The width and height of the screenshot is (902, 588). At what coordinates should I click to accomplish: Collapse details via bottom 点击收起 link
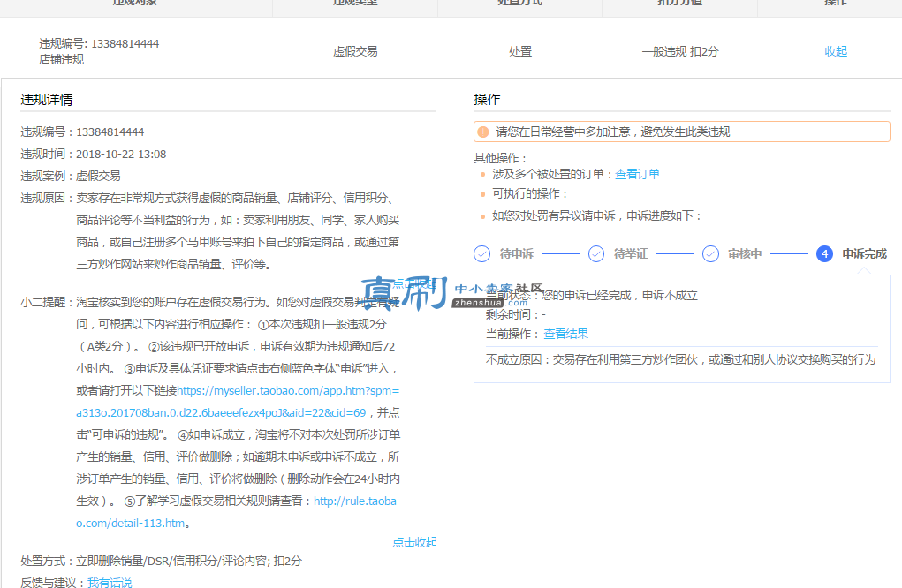point(414,542)
